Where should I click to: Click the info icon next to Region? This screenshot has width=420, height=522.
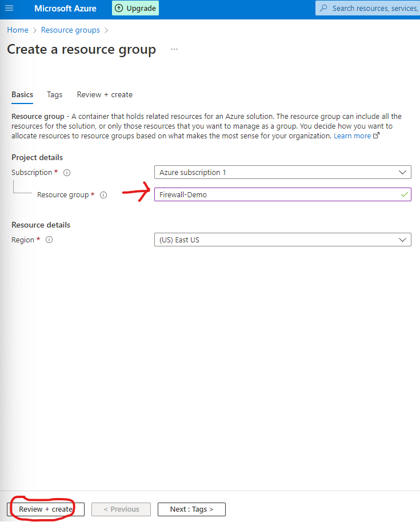[x=49, y=240]
